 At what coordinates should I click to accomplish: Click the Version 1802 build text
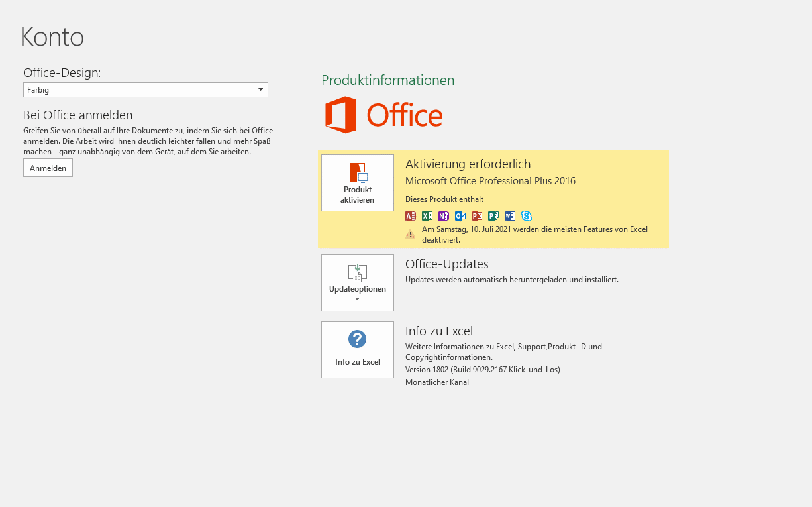tap(483, 370)
